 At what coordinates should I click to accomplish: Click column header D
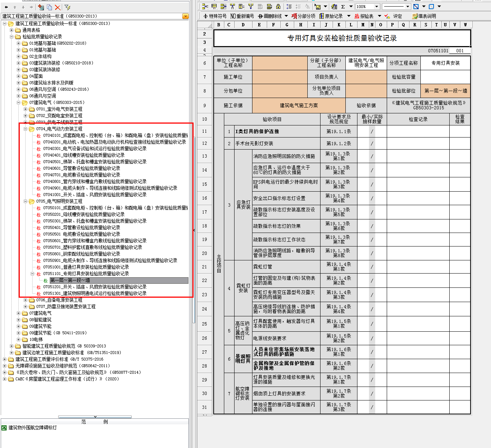coord(243,25)
